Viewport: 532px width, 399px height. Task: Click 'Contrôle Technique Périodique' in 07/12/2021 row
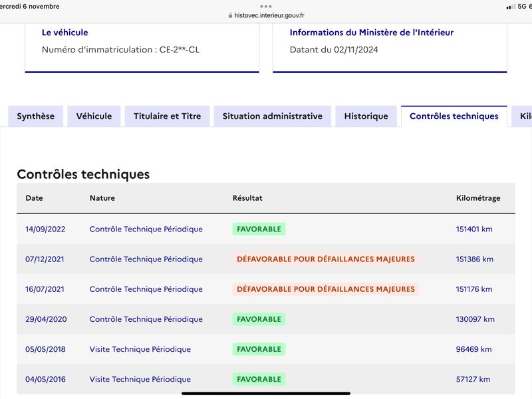146,259
